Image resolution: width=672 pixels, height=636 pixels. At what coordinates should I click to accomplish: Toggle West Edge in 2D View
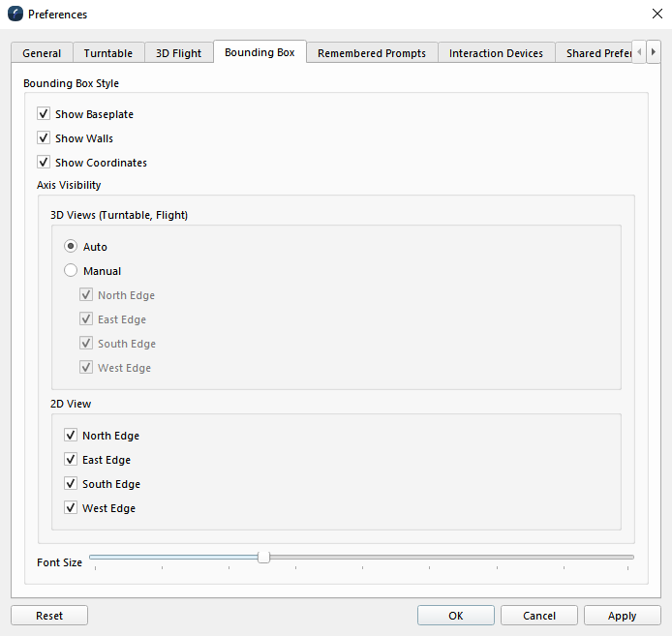coord(71,508)
